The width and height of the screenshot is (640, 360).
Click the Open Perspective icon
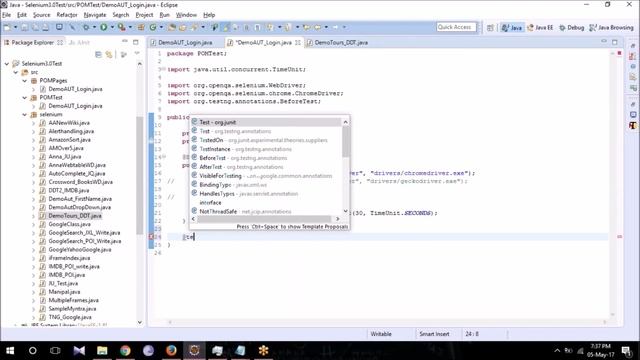pyautogui.click(x=490, y=28)
